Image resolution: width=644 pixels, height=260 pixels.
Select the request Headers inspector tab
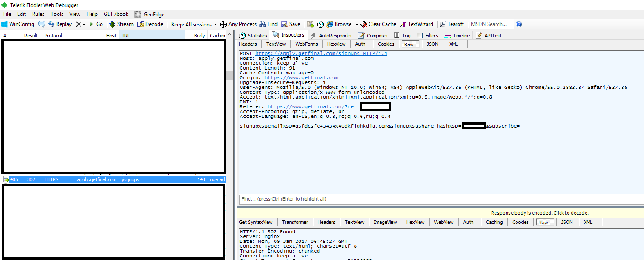coord(248,44)
